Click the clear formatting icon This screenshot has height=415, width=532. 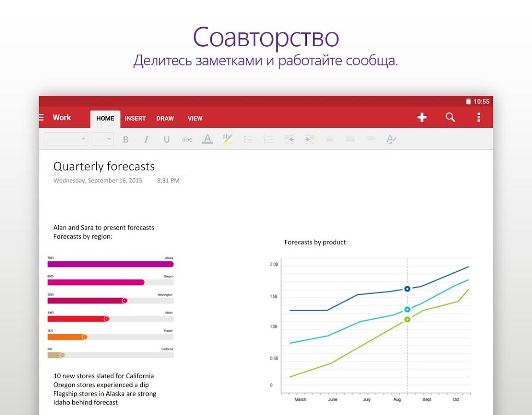(x=391, y=139)
